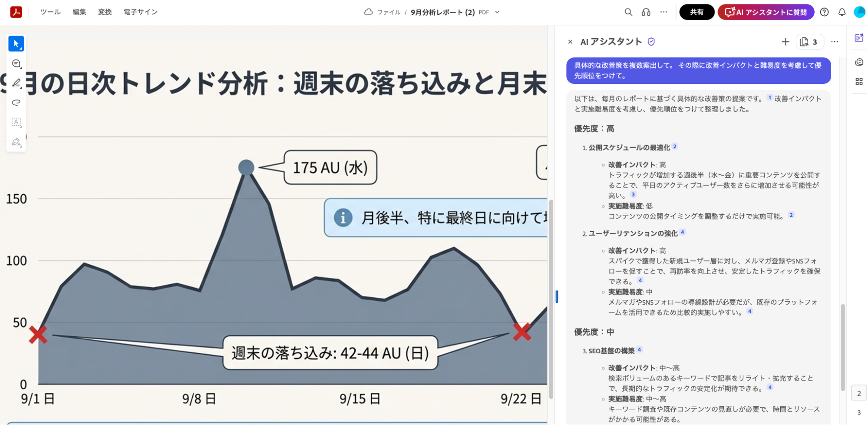
Task: Pick the freehand draw loop tool
Action: click(16, 103)
